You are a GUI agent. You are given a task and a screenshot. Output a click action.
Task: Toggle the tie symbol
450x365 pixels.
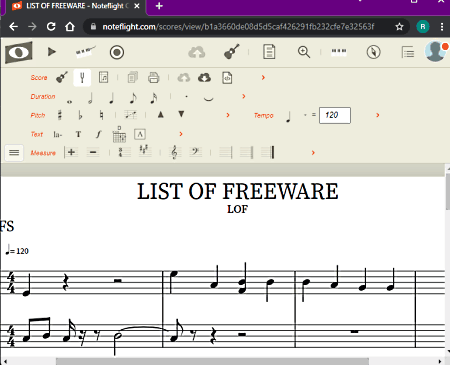click(208, 98)
